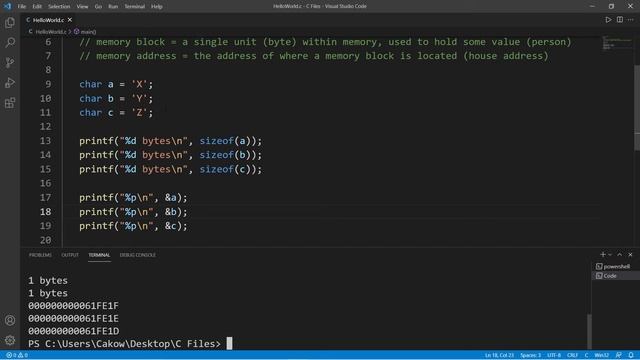This screenshot has width=640, height=360.
Task: Create a new terminal with plus icon
Action: click(x=602, y=254)
